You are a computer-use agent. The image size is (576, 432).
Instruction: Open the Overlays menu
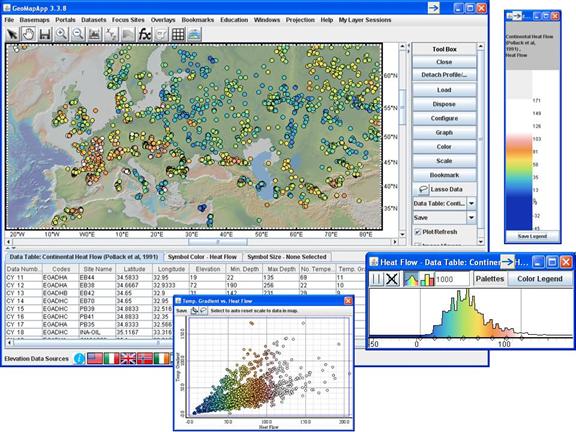pos(163,20)
